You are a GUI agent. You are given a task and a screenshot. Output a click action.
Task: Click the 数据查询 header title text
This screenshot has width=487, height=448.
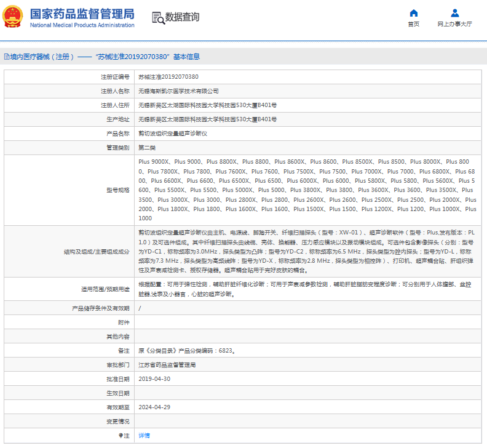(x=183, y=17)
